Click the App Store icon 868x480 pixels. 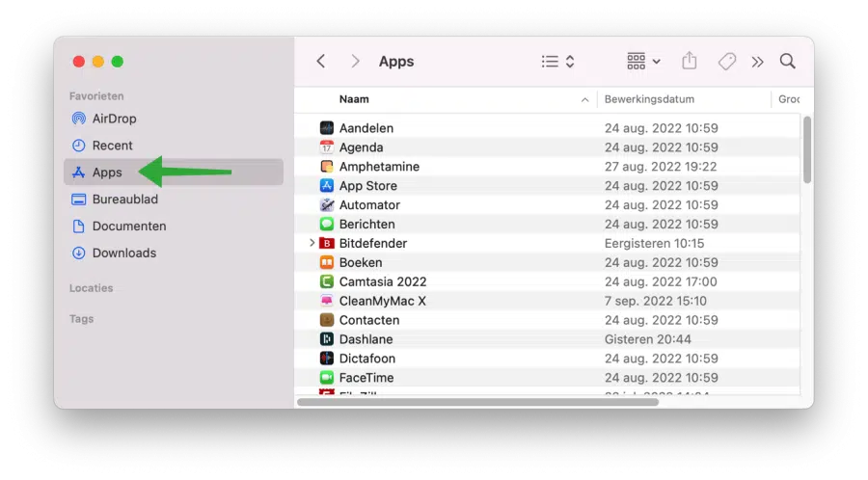[327, 186]
